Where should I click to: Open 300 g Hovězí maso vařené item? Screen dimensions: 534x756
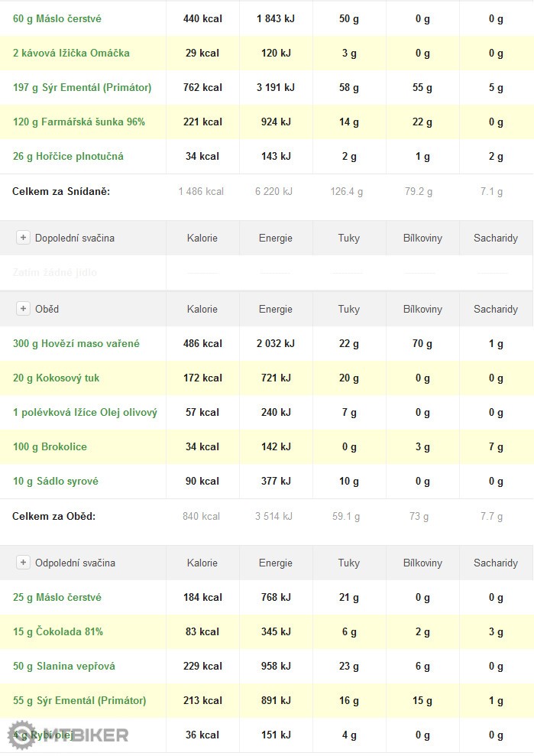(x=76, y=343)
